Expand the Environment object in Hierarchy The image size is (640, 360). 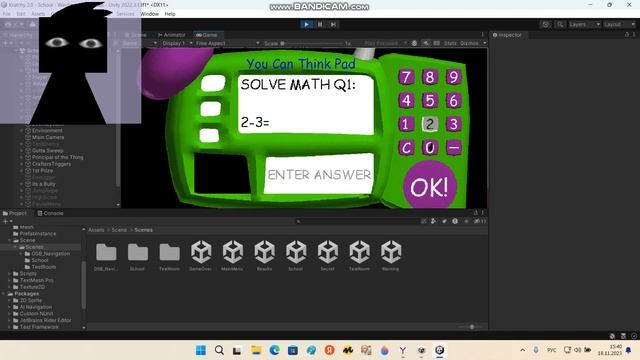pos(21,131)
